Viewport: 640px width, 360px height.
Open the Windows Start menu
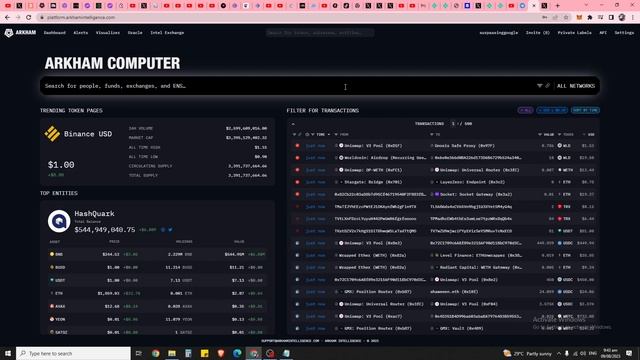[8, 353]
